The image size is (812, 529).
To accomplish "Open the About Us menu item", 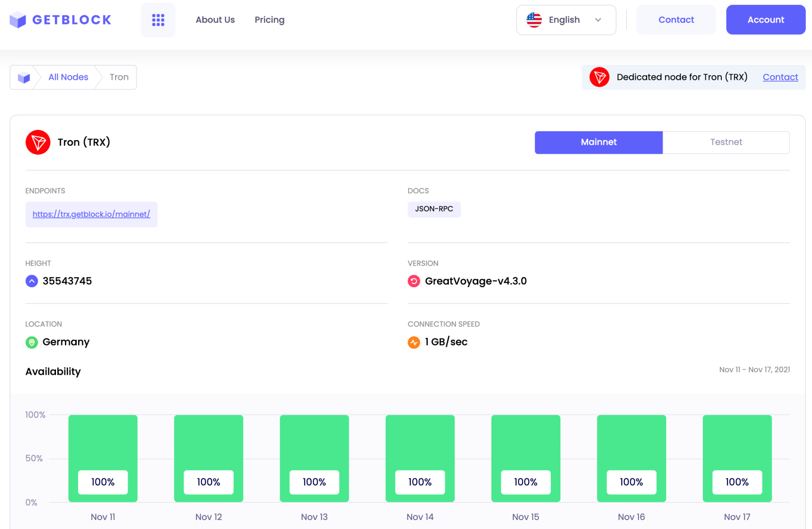I will tap(215, 19).
